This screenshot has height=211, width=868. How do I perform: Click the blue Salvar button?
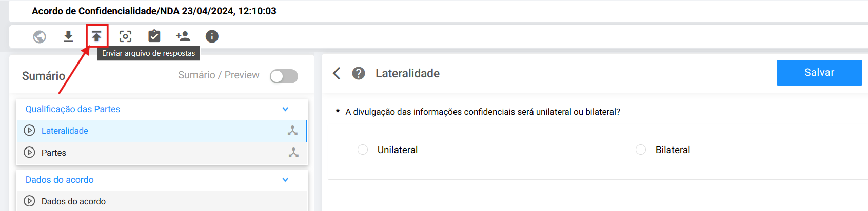tap(819, 73)
